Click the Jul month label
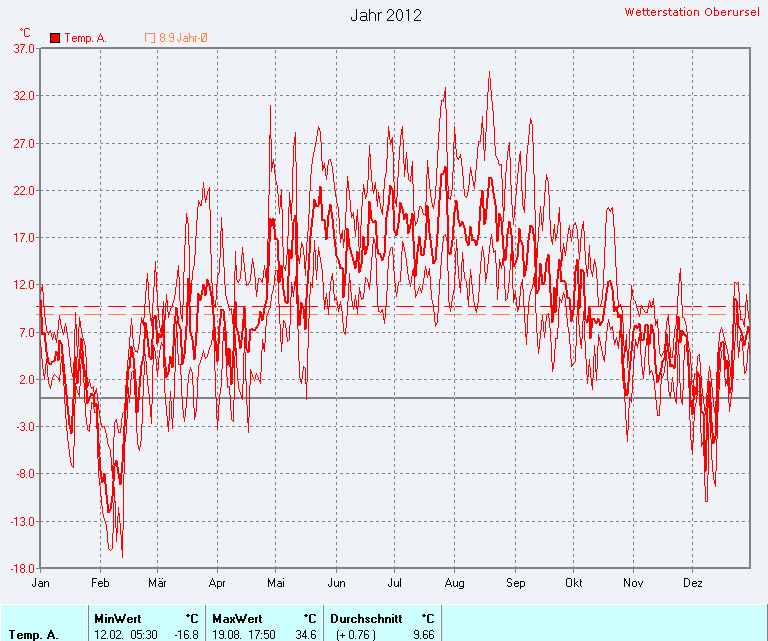 (394, 583)
